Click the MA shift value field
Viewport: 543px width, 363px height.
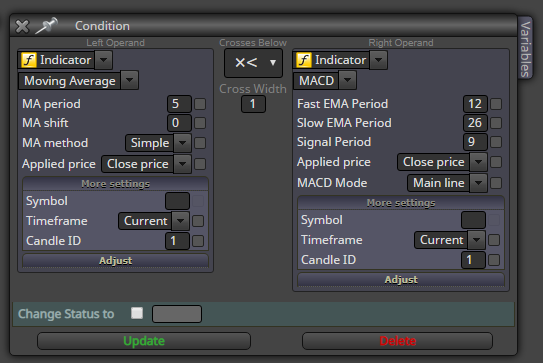click(179, 123)
